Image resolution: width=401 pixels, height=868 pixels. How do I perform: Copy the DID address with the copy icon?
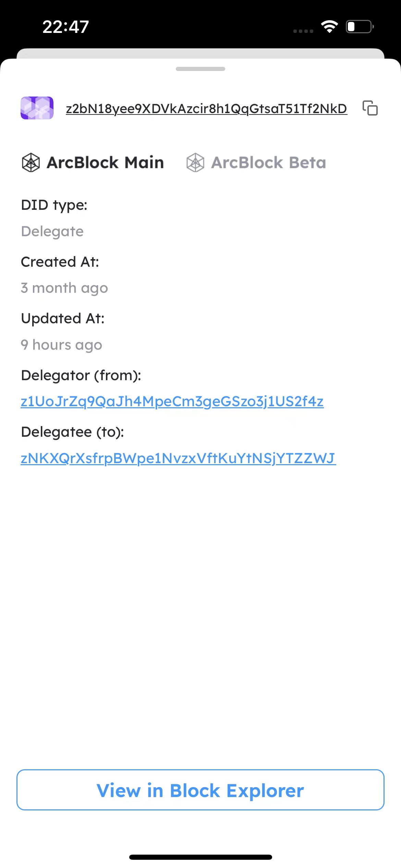pos(370,108)
